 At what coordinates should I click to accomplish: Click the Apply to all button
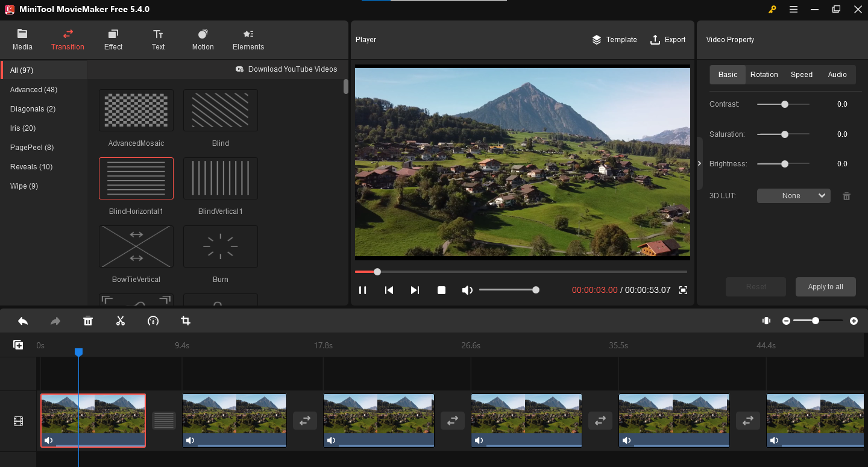coord(825,287)
